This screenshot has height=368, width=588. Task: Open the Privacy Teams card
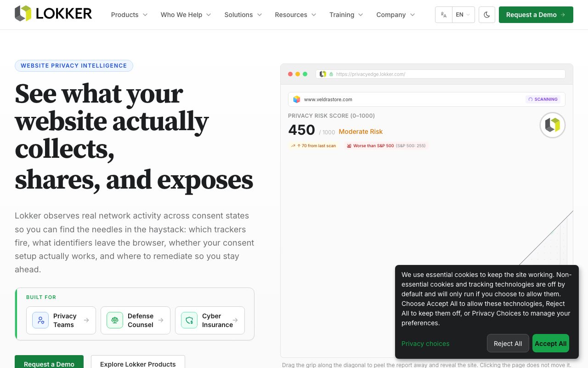click(61, 320)
